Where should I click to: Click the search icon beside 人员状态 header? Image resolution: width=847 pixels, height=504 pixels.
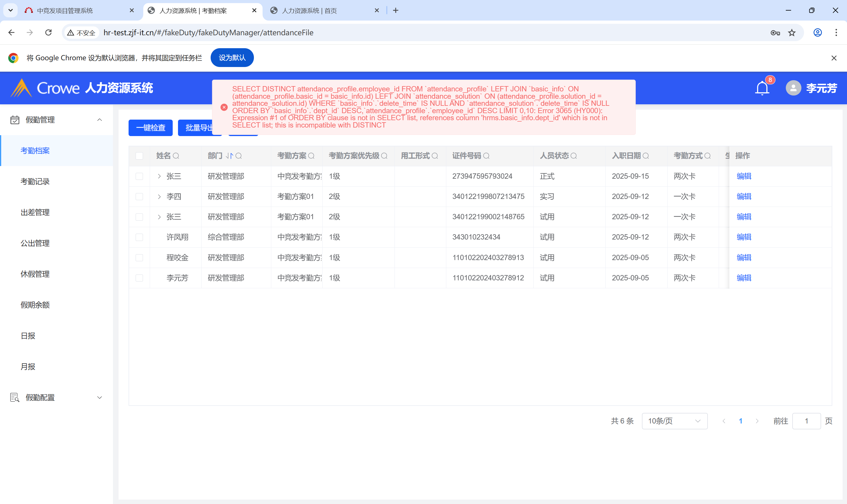pos(574,156)
